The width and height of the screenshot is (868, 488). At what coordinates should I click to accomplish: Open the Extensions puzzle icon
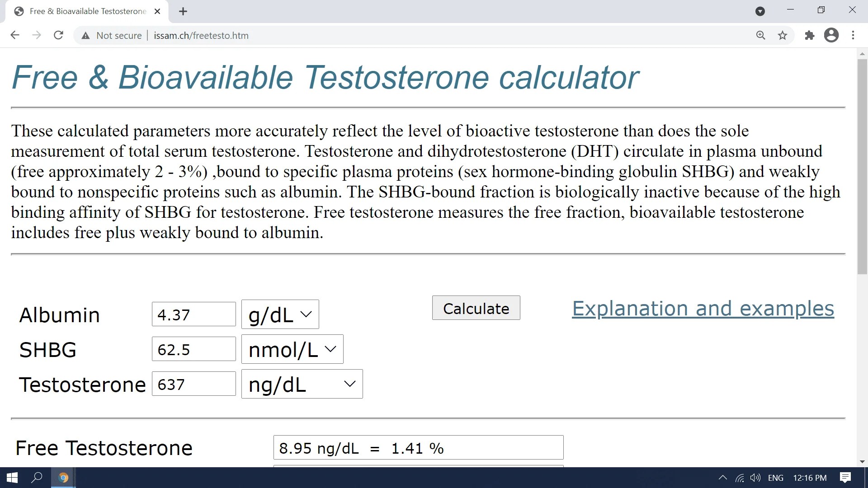coord(809,35)
